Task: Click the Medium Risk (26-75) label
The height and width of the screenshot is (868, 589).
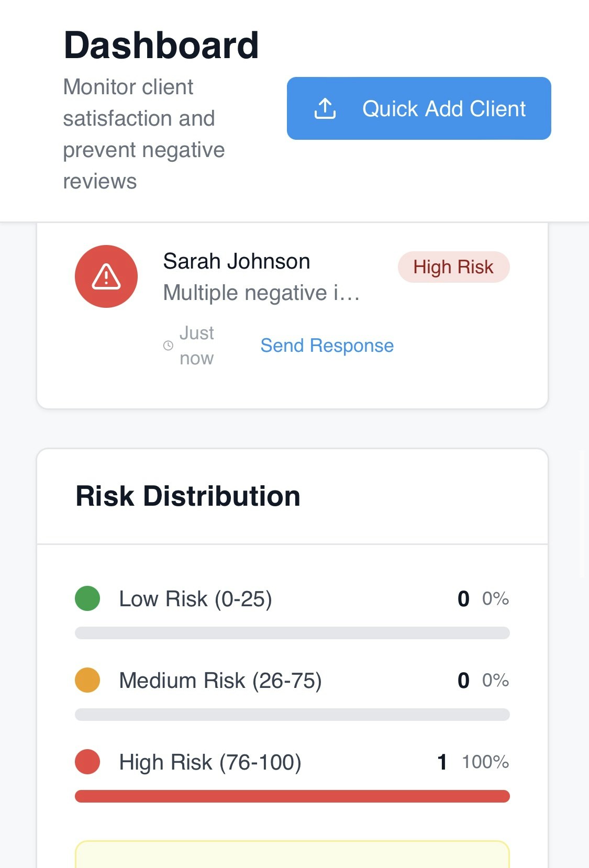Action: [x=220, y=681]
